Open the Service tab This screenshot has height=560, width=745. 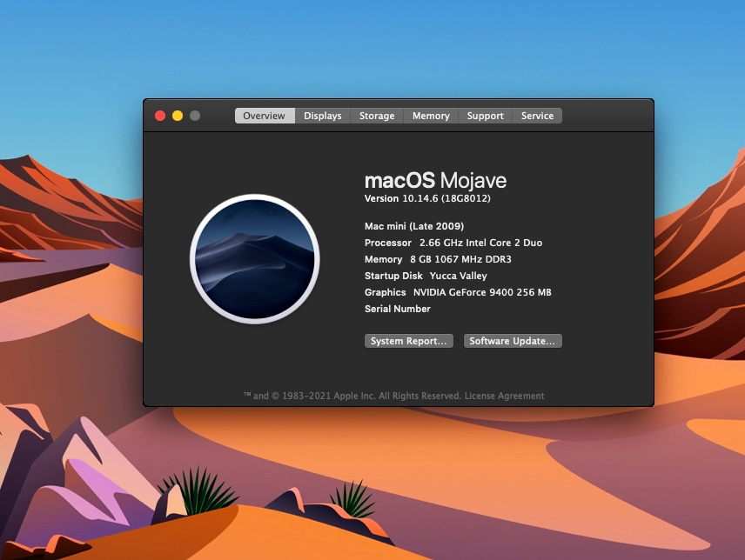tap(537, 116)
